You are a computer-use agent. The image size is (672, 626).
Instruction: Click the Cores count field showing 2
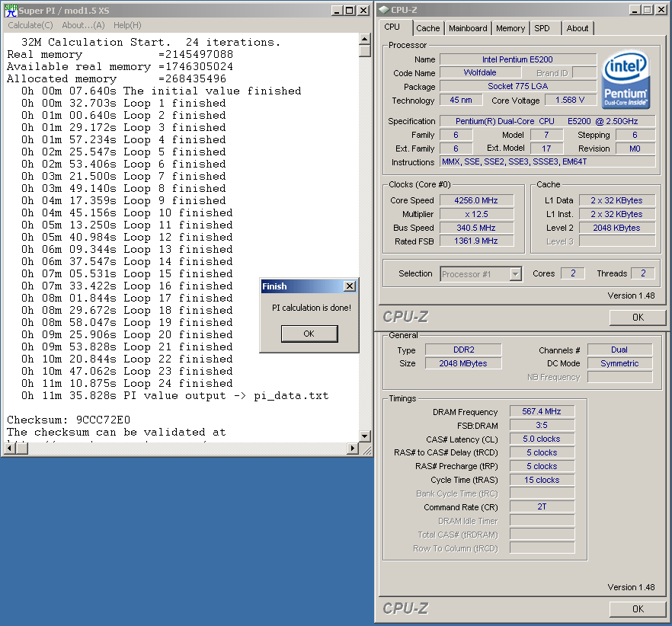(x=573, y=273)
